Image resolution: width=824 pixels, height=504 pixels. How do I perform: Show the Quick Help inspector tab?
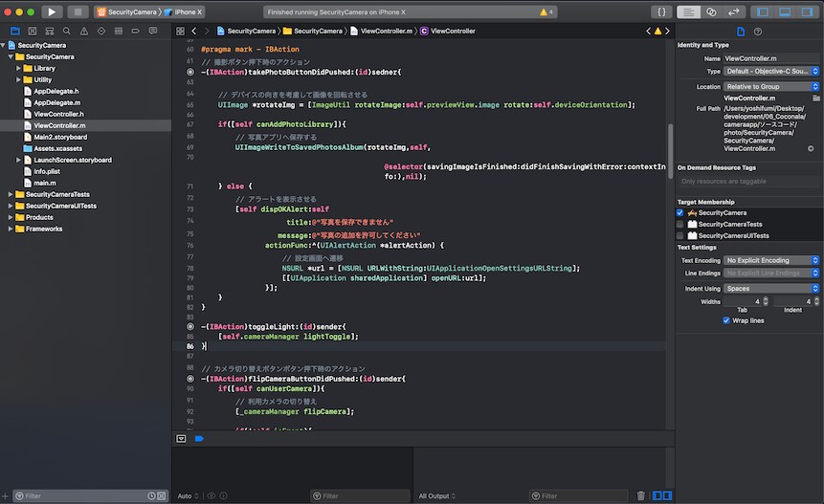tap(758, 32)
